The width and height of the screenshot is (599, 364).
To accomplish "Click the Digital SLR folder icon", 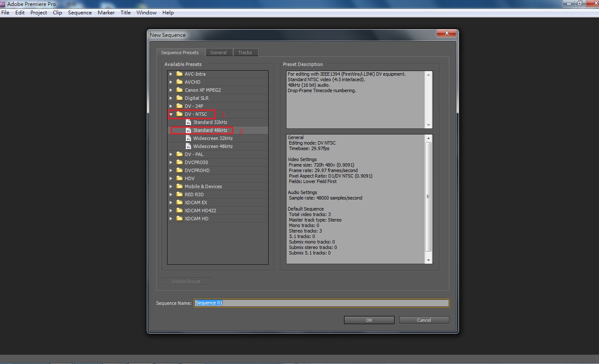I will coord(180,98).
